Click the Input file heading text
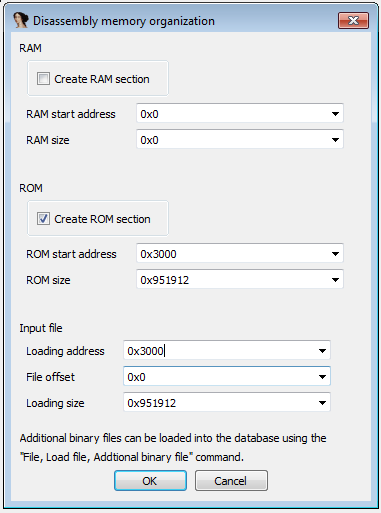This screenshot has width=381, height=513. tap(41, 328)
